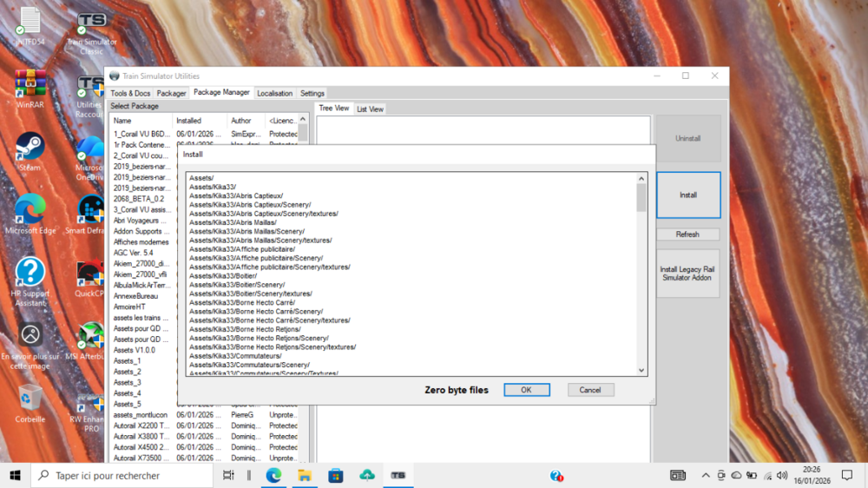Click the file list scrollbar thumb
The height and width of the screenshot is (488, 868).
click(x=641, y=198)
